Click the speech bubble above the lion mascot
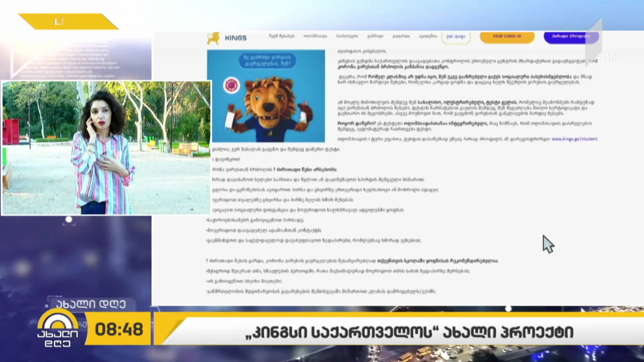Screen dimensions: 644x362 coord(267,60)
